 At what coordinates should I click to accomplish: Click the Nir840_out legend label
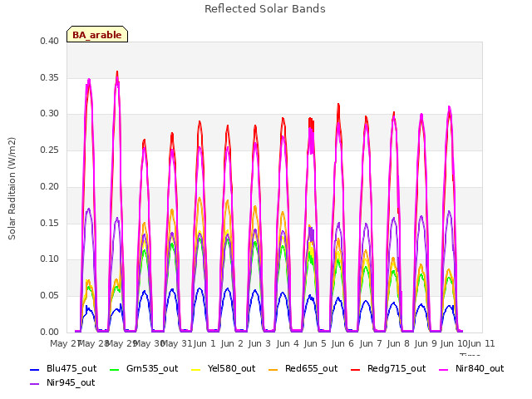tap(480, 368)
